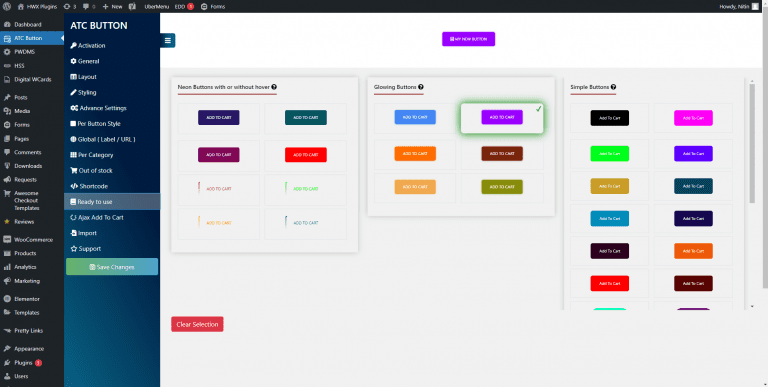768x387 pixels.
Task: Open help icon beside Neon Buttons heading
Action: pyautogui.click(x=274, y=87)
